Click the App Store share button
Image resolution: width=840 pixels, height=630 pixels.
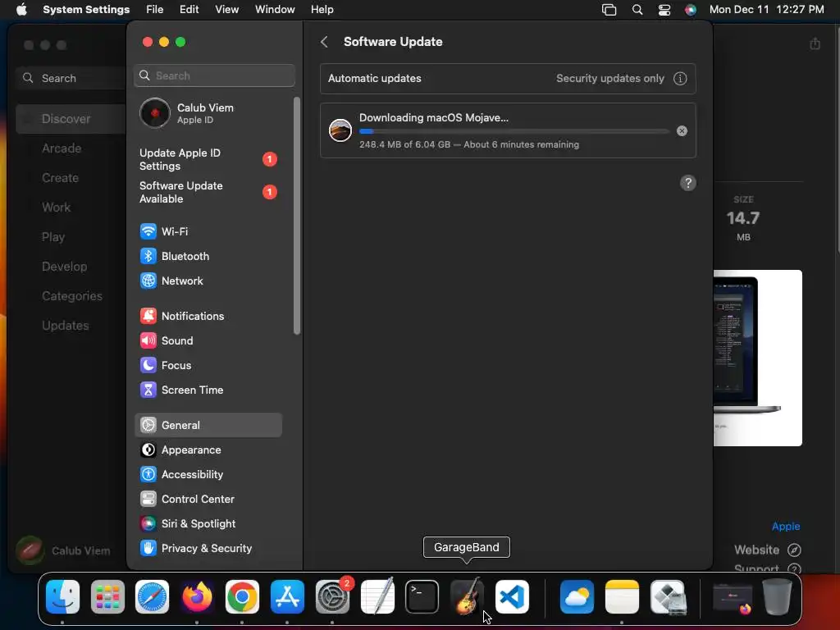(x=815, y=43)
